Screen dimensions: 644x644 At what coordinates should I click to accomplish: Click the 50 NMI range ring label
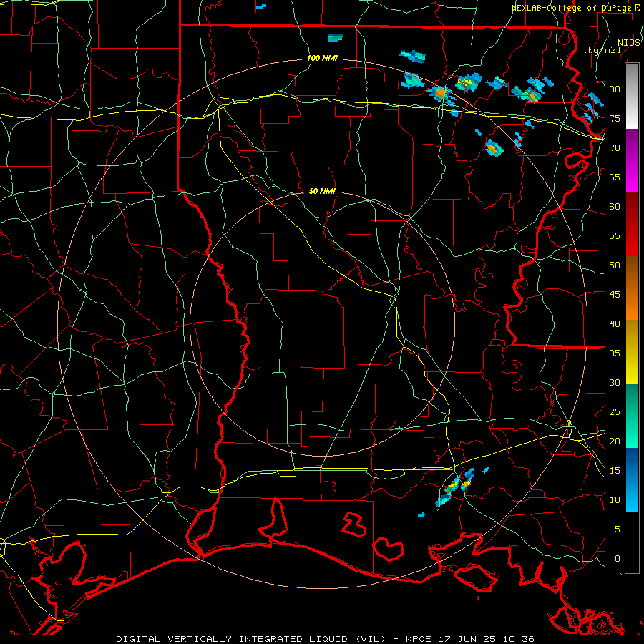click(322, 191)
